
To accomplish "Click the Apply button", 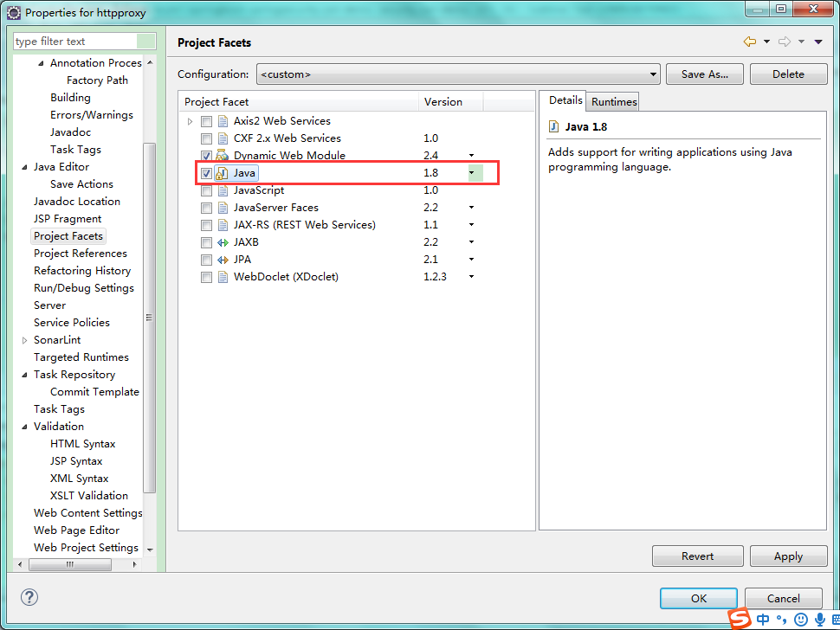I will pyautogui.click(x=788, y=556).
